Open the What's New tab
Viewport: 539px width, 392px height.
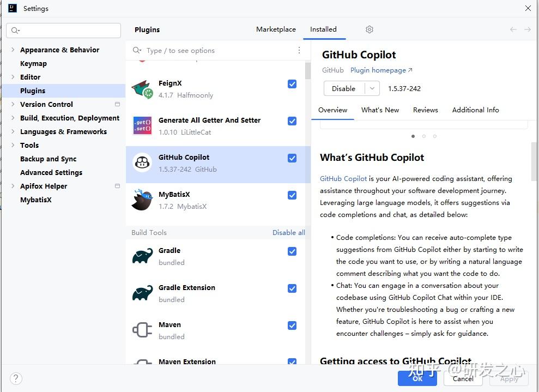380,110
